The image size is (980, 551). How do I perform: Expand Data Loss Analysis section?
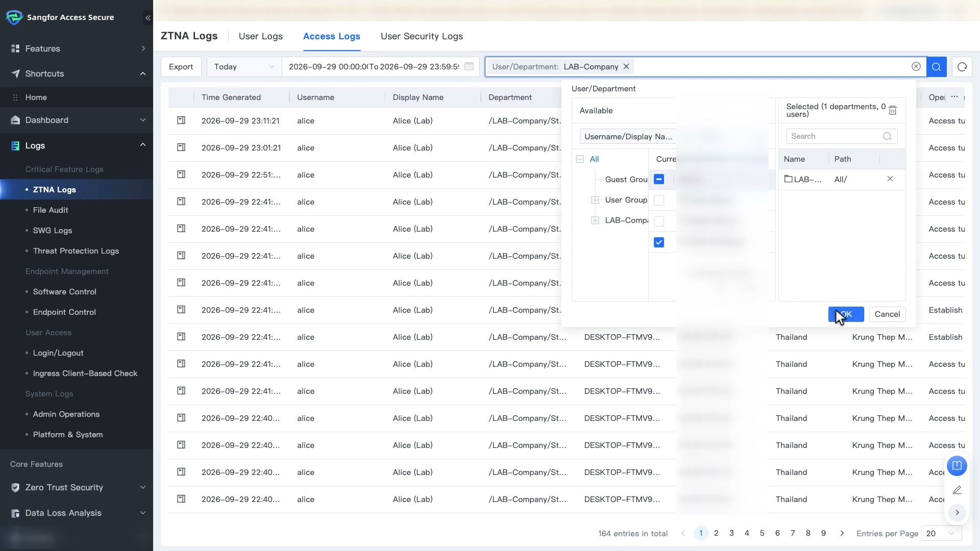coord(143,513)
